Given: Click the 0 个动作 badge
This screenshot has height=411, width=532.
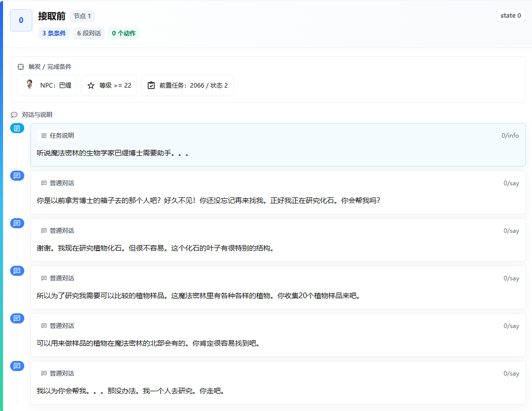Looking at the screenshot, I should point(124,33).
